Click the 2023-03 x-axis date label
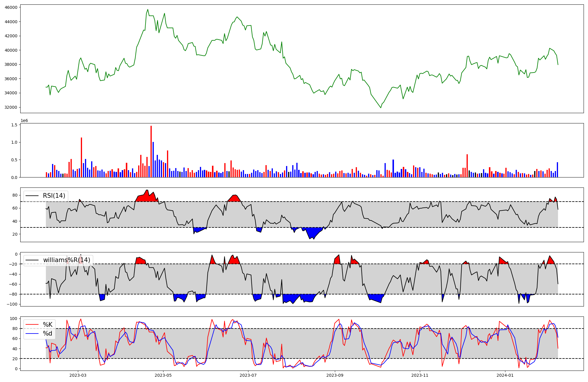This screenshot has width=588, height=382. pos(78,375)
